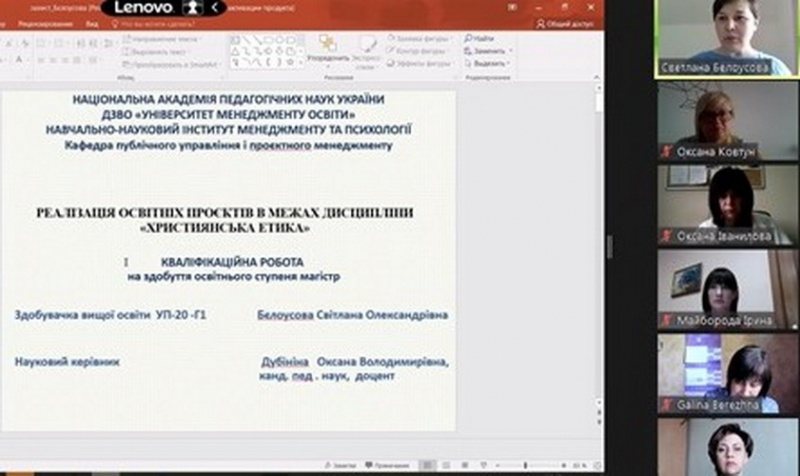This screenshot has height=476, width=800.
Task: Click 'Белоусова Світлана Олександрівна' text on slide
Action: [353, 315]
